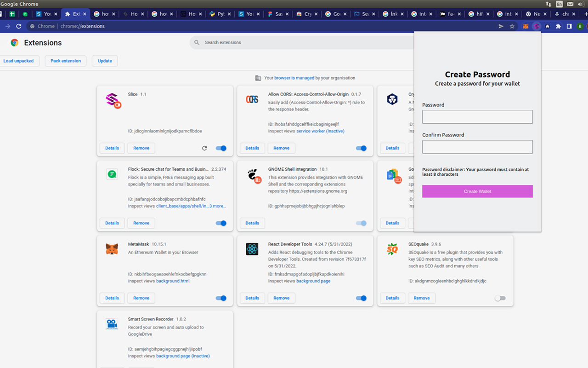This screenshot has height=368, width=588.
Task: Click the Load unpacked button
Action: (18, 61)
